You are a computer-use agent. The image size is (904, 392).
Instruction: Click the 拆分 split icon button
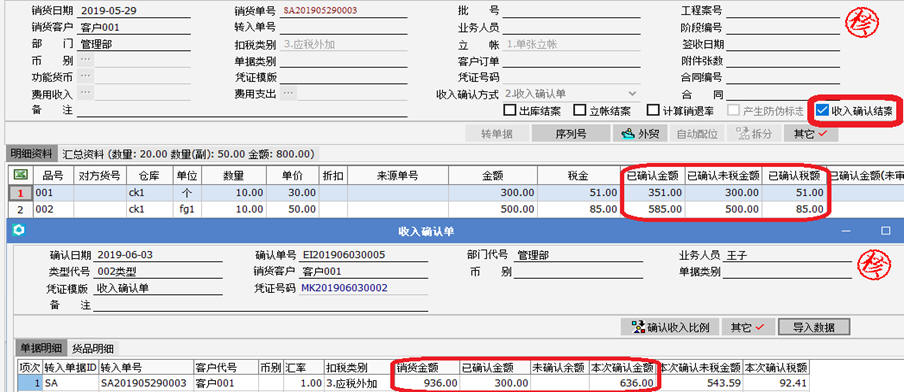[x=754, y=134]
